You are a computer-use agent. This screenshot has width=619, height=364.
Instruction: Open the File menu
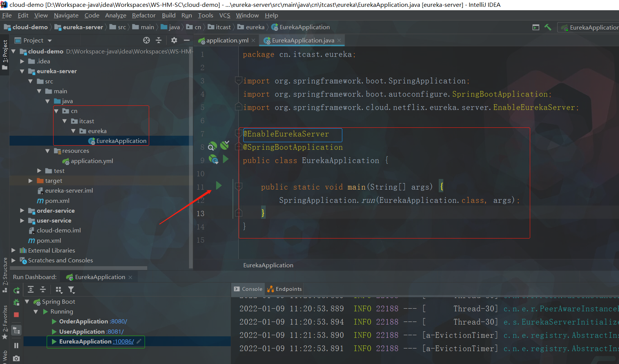(x=7, y=16)
